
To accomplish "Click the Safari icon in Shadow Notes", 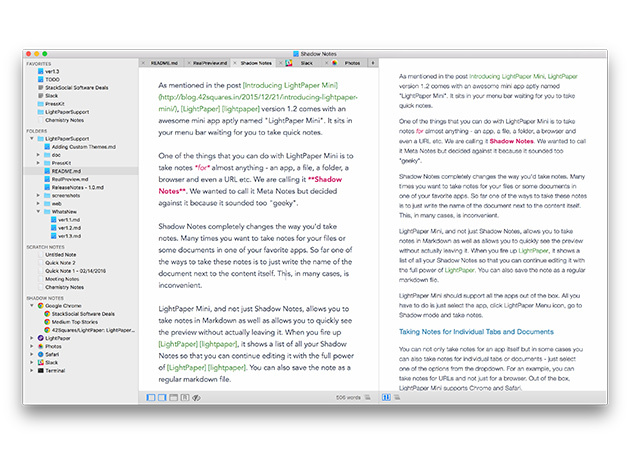I will [x=41, y=354].
